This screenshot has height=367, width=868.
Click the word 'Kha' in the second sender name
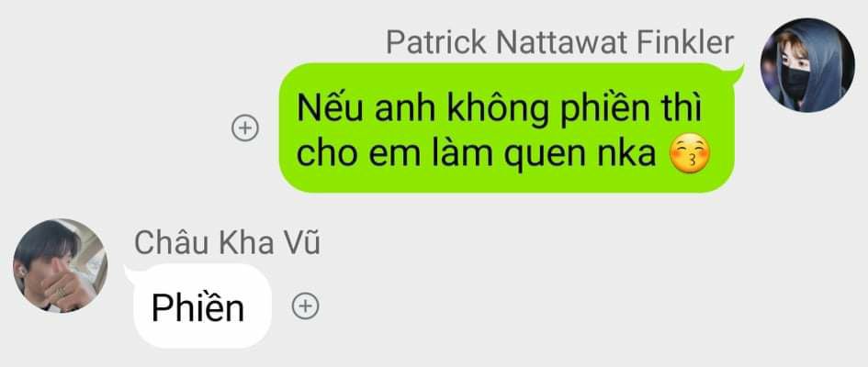point(248,242)
